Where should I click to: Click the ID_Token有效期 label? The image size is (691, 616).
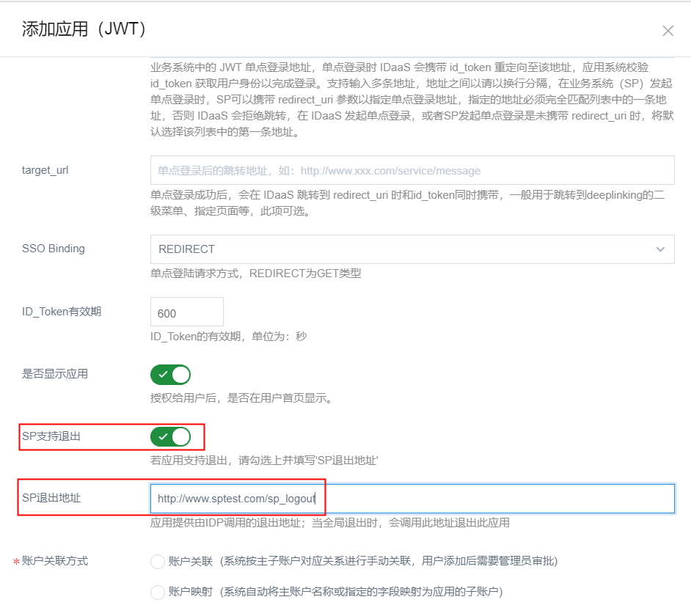click(x=62, y=312)
